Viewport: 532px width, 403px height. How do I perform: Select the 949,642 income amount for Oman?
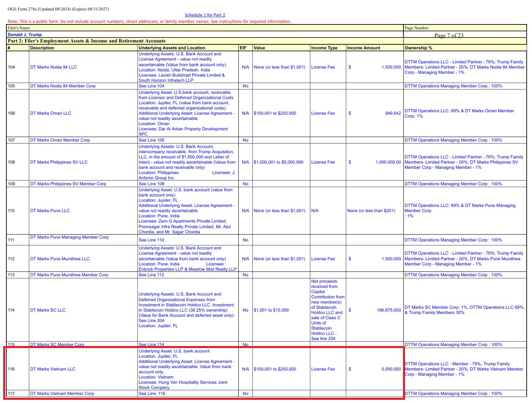pyautogui.click(x=393, y=113)
